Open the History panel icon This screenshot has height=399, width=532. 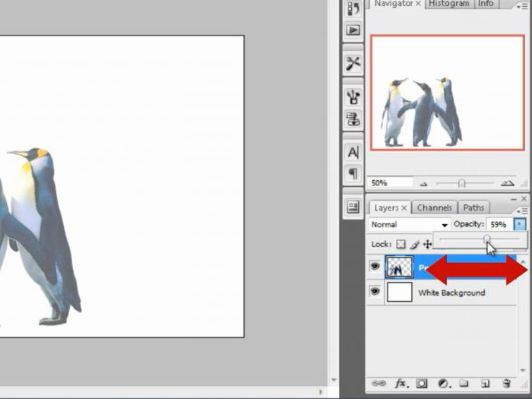pyautogui.click(x=353, y=8)
